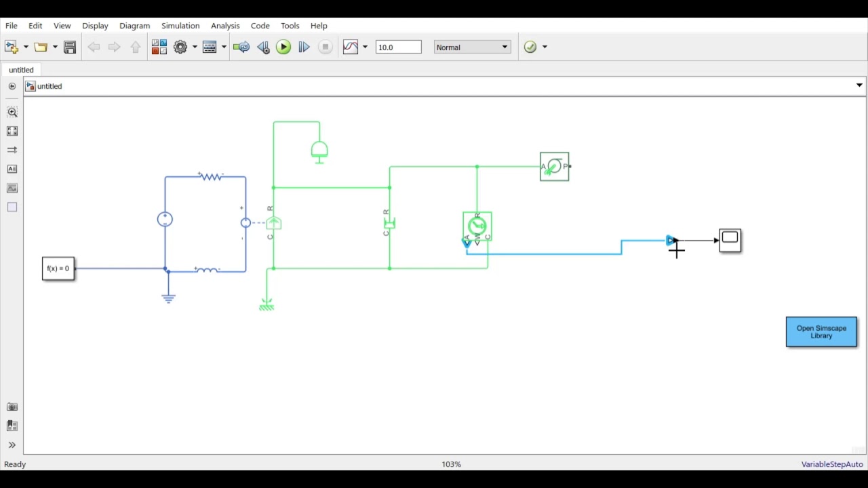Viewport: 868px width, 488px height.
Task: Select the untitled model tab
Action: click(x=21, y=70)
